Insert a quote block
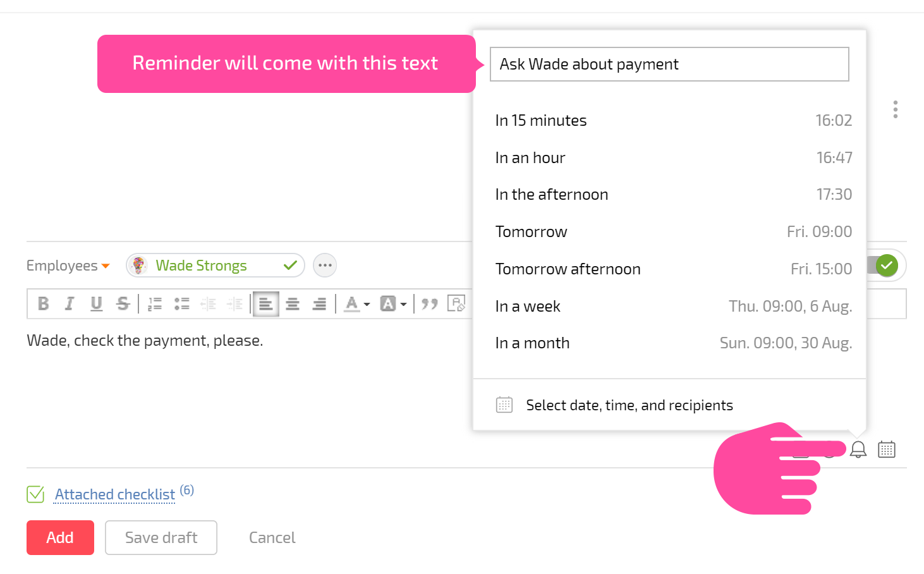Image resolution: width=924 pixels, height=574 pixels. tap(430, 304)
